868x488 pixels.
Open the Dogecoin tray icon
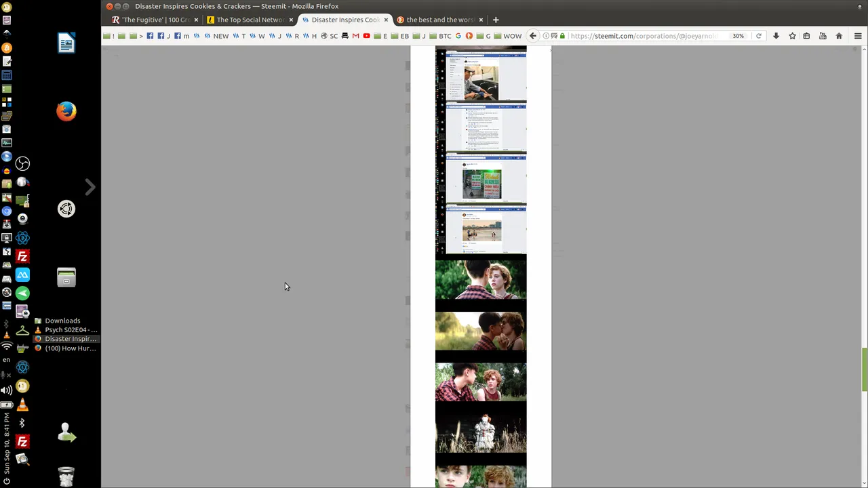[22, 386]
